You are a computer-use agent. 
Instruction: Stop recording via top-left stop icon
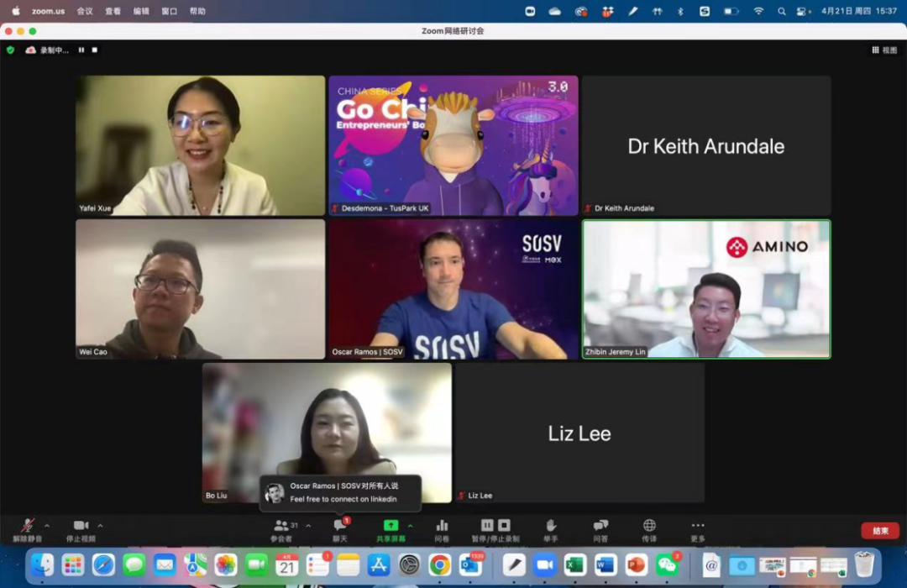click(x=95, y=50)
